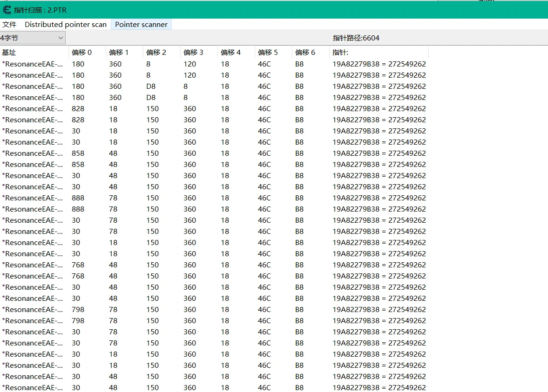Sort by the 偏移 3 column header
Image resolution: width=548 pixels, height=392 pixels.
click(x=199, y=53)
